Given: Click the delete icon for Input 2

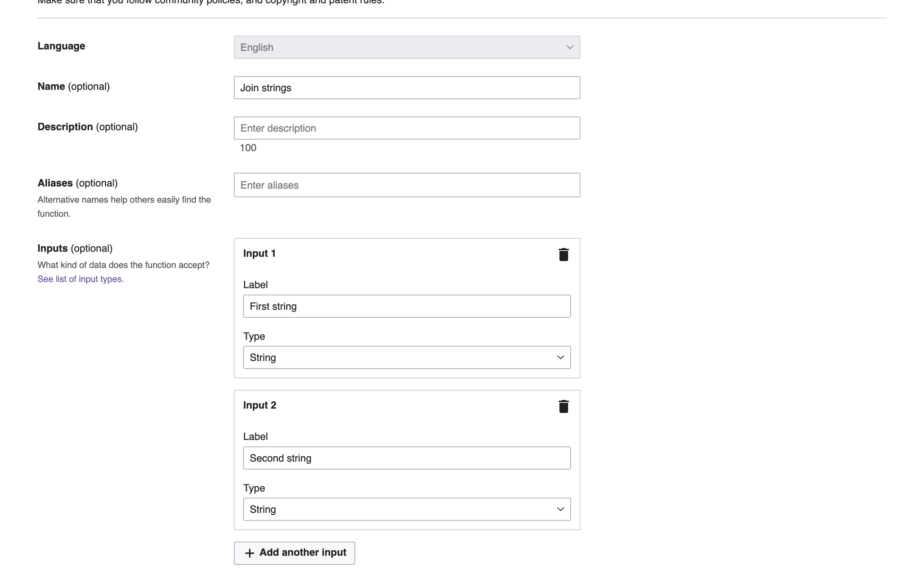Looking at the screenshot, I should [563, 406].
